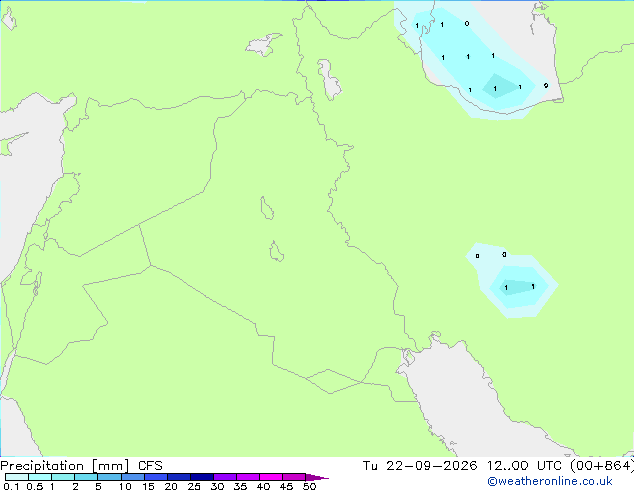The image size is (634, 490).
Task: Click the legend label '0.1'
Action: coord(11,486)
